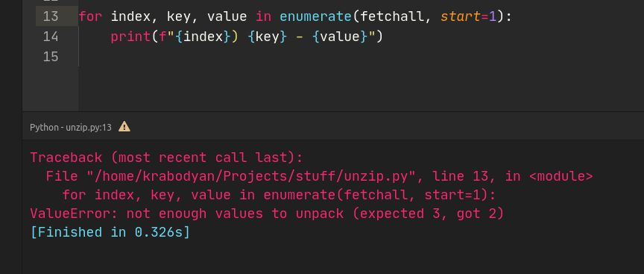The image size is (644, 274).
Task: Click the "in" keyword on line 13
Action: click(x=263, y=16)
